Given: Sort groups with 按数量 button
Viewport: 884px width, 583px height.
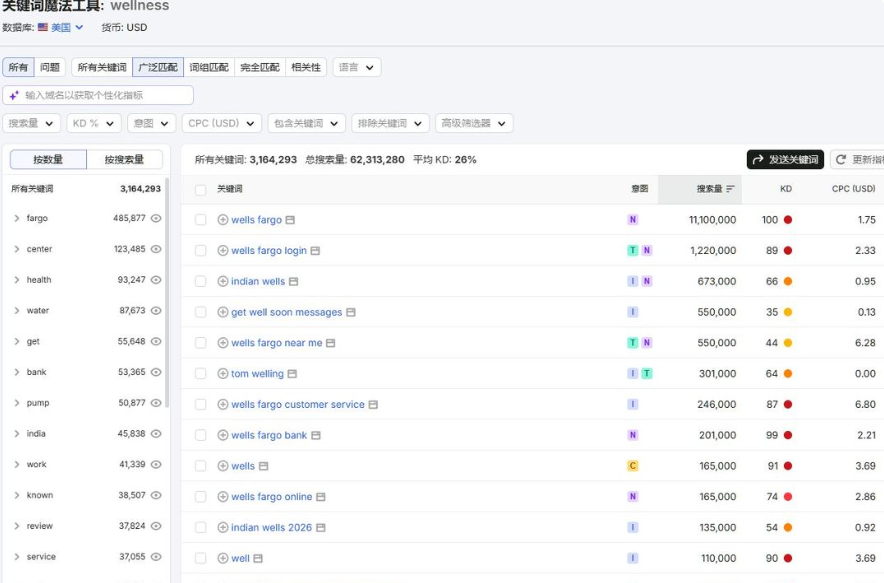Looking at the screenshot, I should pos(48,160).
